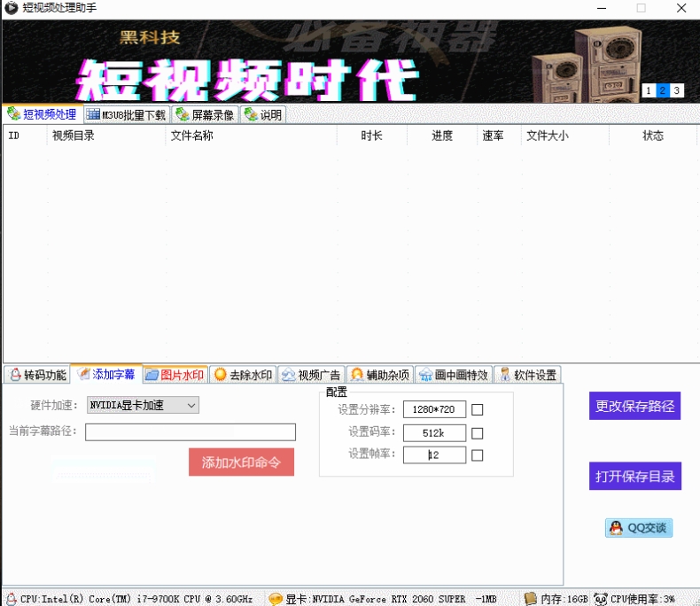Image resolution: width=700 pixels, height=606 pixels.
Task: Select 图片水印 tab
Action: tap(175, 375)
